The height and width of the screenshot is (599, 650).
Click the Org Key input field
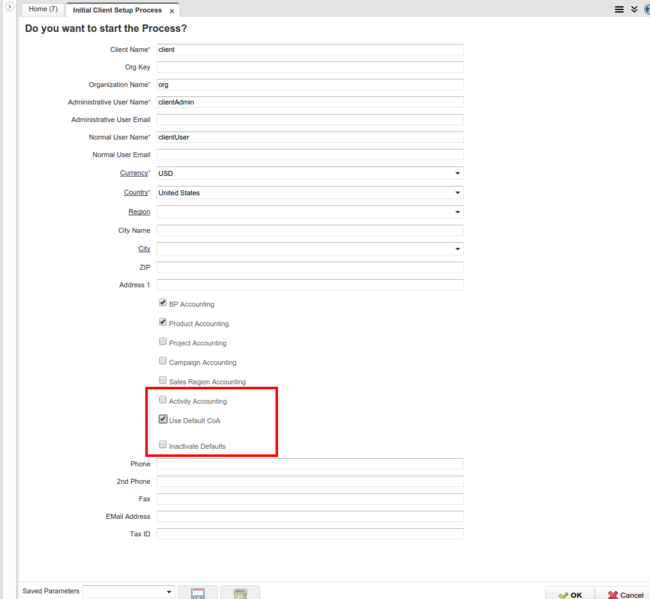(x=309, y=68)
